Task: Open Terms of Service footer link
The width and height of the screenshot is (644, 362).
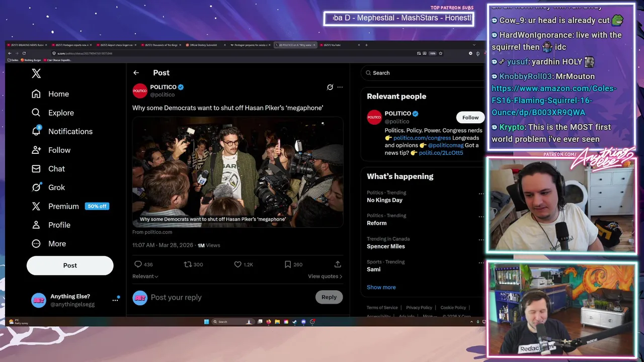Action: (x=382, y=308)
